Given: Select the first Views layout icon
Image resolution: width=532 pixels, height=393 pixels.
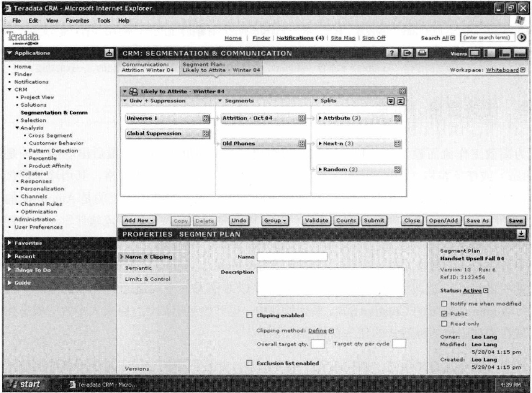Looking at the screenshot, I should [x=475, y=54].
